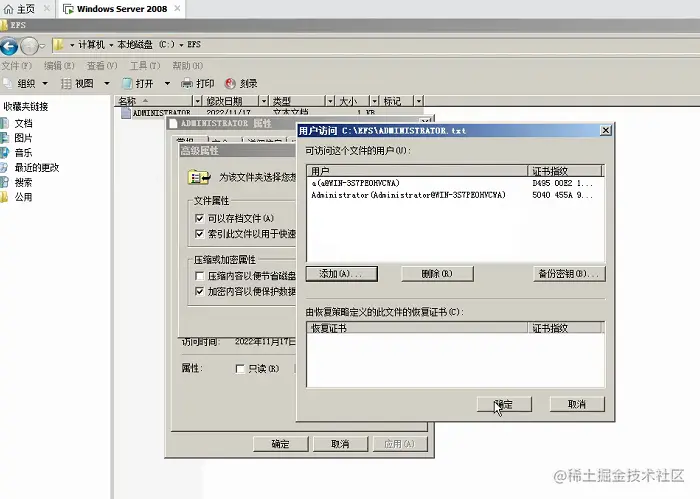Screen dimensions: 700x499
Task: Click the 用户 column header
Action: coord(417,171)
